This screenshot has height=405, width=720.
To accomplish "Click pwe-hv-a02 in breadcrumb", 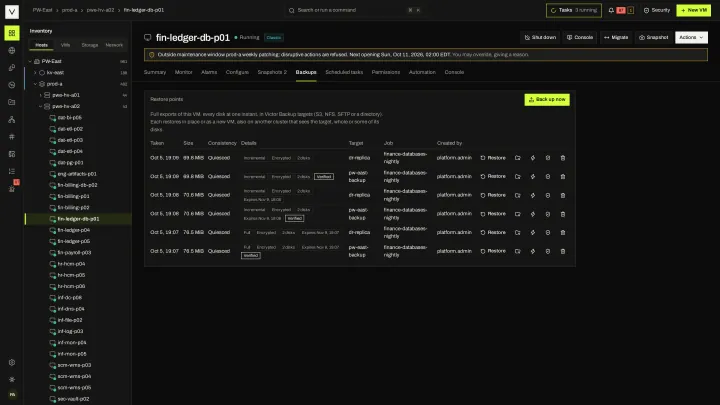I will 100,10.
